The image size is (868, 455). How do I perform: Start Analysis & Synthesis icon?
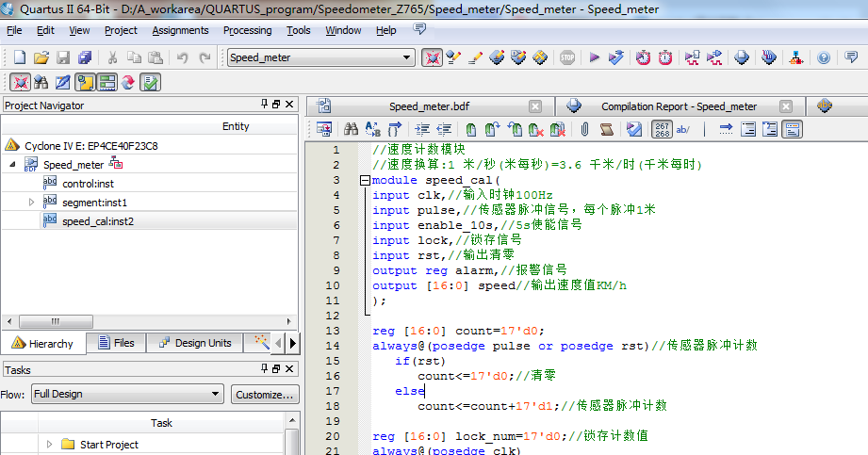tap(615, 57)
